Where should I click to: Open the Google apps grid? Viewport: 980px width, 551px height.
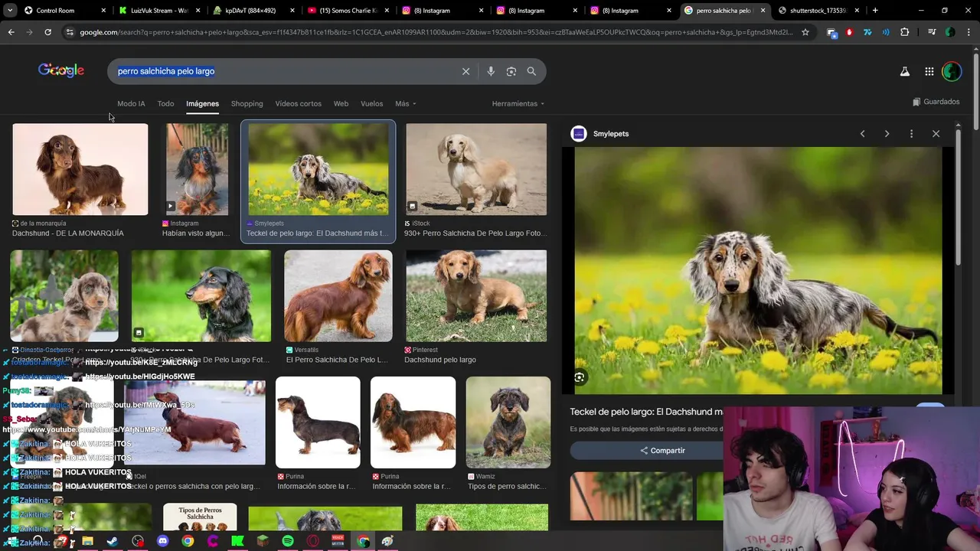pos(929,71)
